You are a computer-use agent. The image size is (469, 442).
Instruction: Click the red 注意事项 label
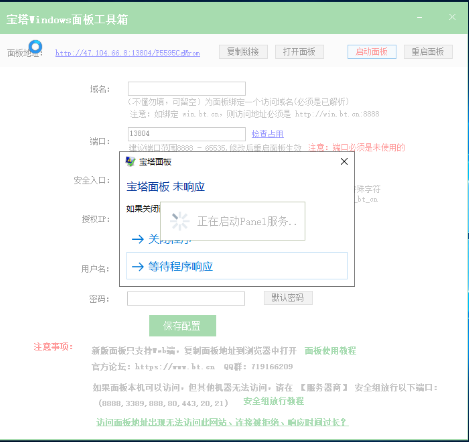[53, 347]
